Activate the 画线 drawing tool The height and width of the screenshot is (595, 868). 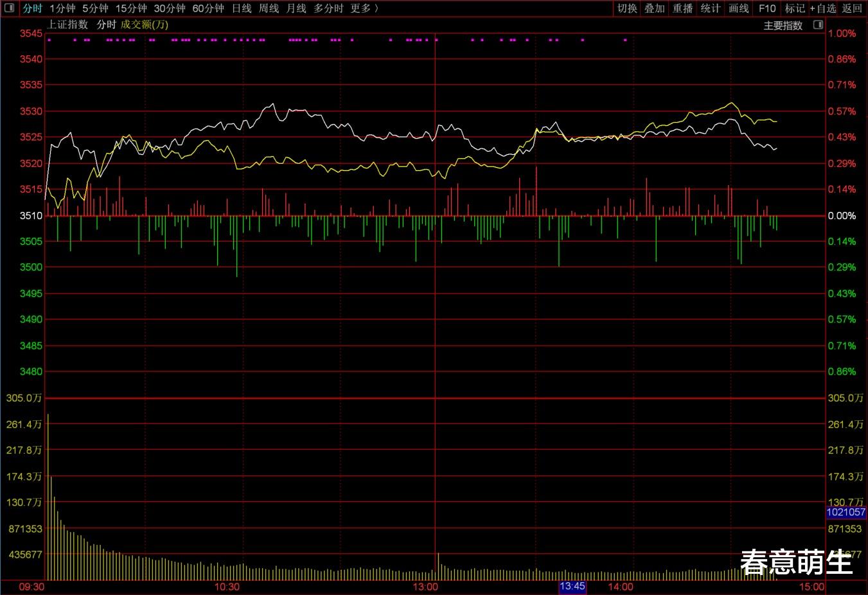click(739, 8)
